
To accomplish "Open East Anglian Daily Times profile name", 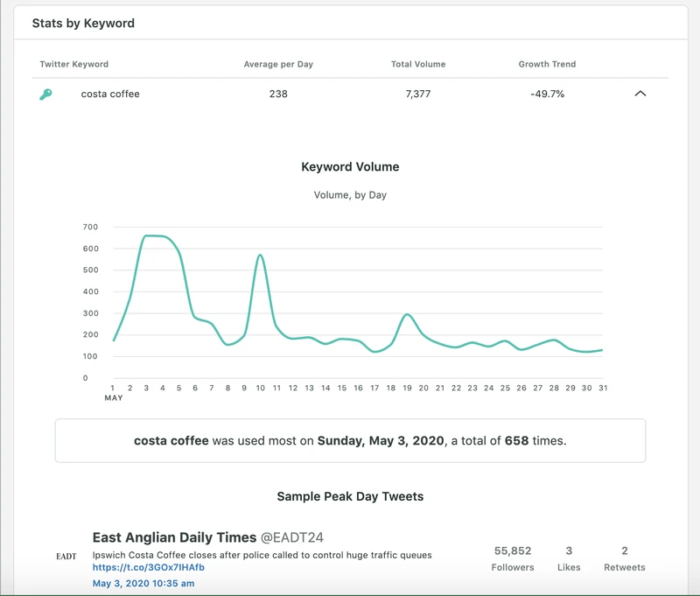I will (174, 537).
